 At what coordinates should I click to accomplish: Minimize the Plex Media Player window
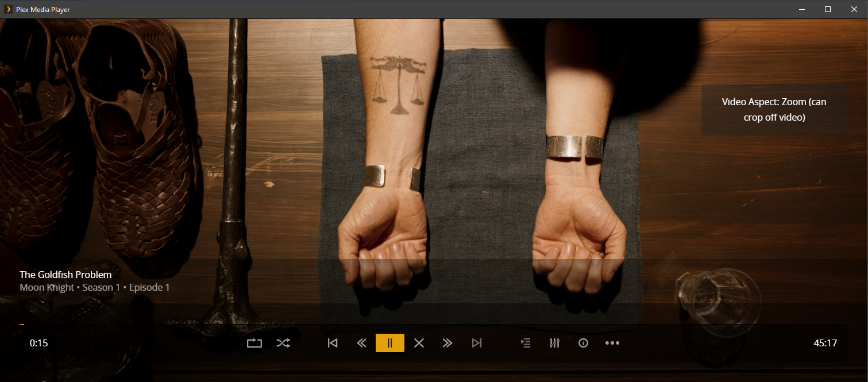click(x=802, y=9)
